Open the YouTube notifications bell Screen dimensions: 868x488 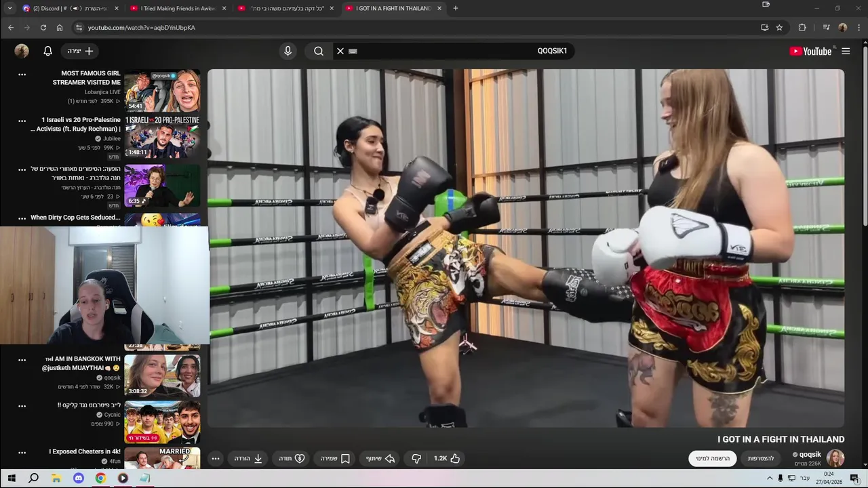(48, 51)
